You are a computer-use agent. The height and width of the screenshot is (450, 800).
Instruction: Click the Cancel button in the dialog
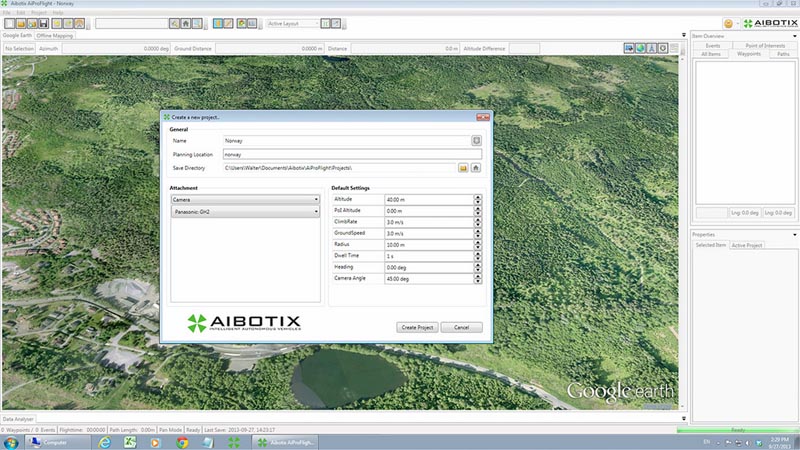[461, 327]
